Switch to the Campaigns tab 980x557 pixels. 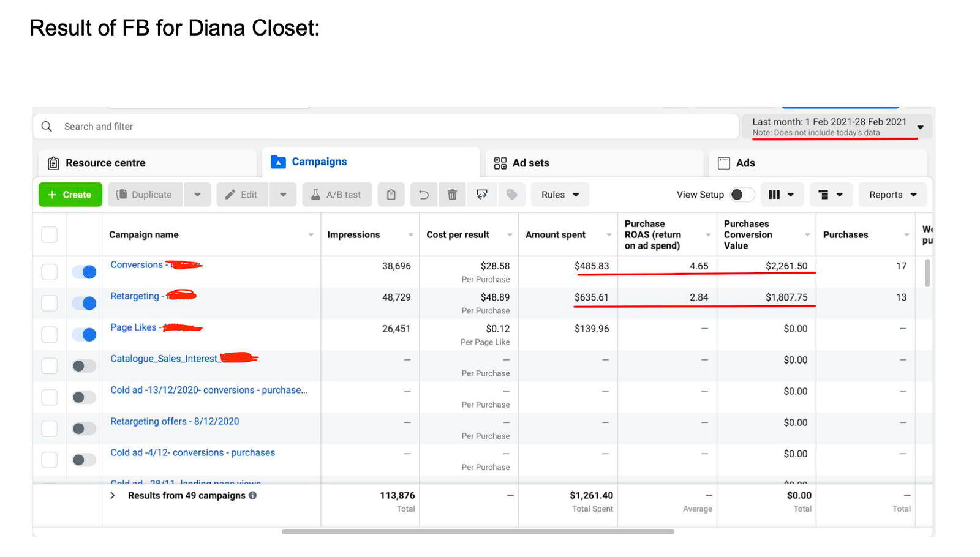(x=371, y=162)
